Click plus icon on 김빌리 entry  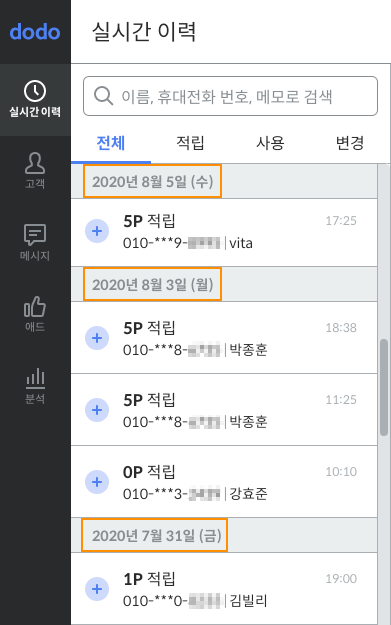point(97,589)
